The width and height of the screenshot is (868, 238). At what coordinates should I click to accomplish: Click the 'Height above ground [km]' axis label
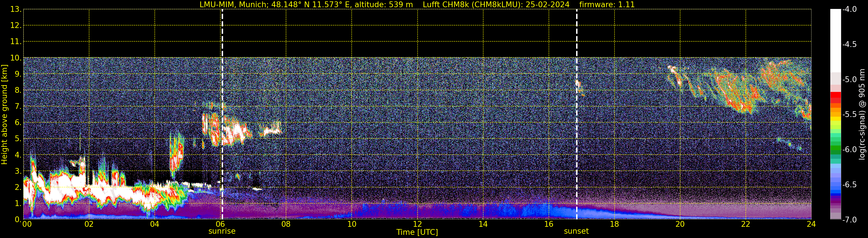click(x=4, y=115)
